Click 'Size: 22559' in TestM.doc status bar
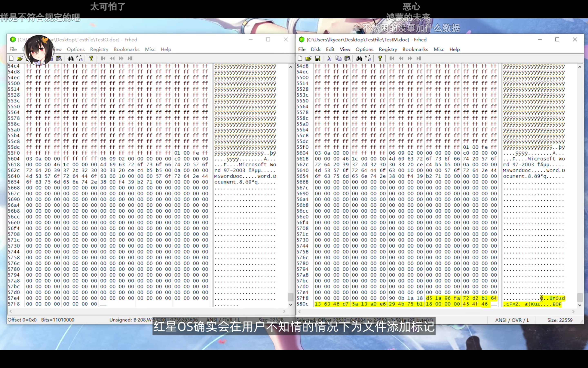The width and height of the screenshot is (588, 368). (x=560, y=320)
